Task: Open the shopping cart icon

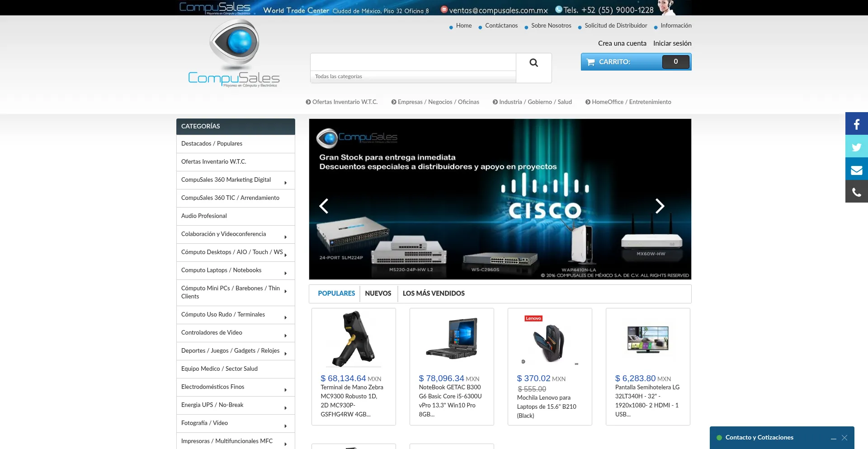Action: pyautogui.click(x=590, y=61)
